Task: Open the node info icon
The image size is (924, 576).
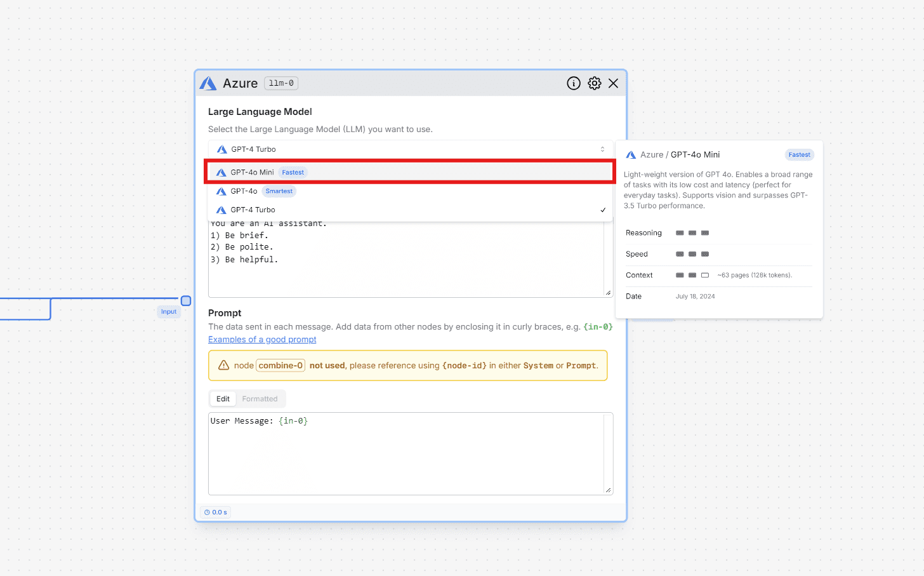Action: (x=574, y=83)
